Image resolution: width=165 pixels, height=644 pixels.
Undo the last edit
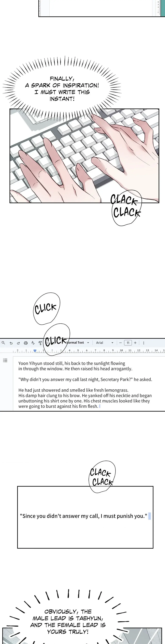11,343
